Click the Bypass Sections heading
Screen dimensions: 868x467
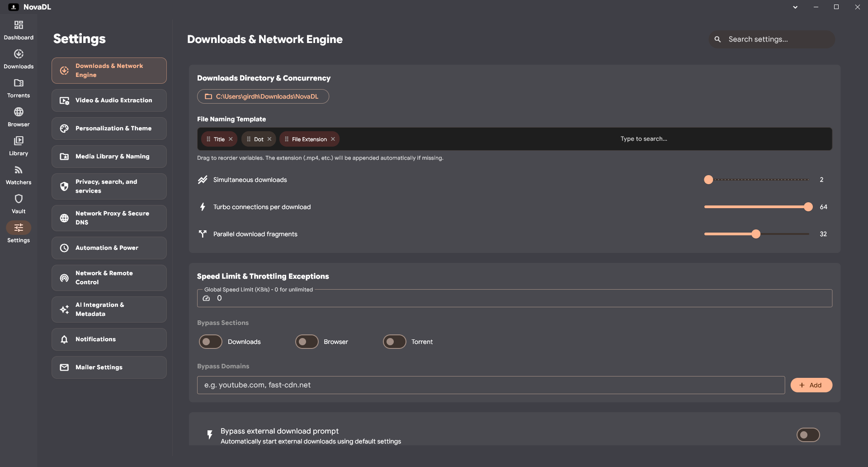[223, 323]
